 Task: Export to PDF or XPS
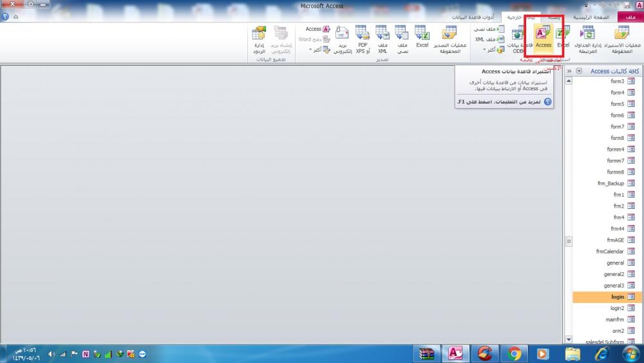point(363,39)
